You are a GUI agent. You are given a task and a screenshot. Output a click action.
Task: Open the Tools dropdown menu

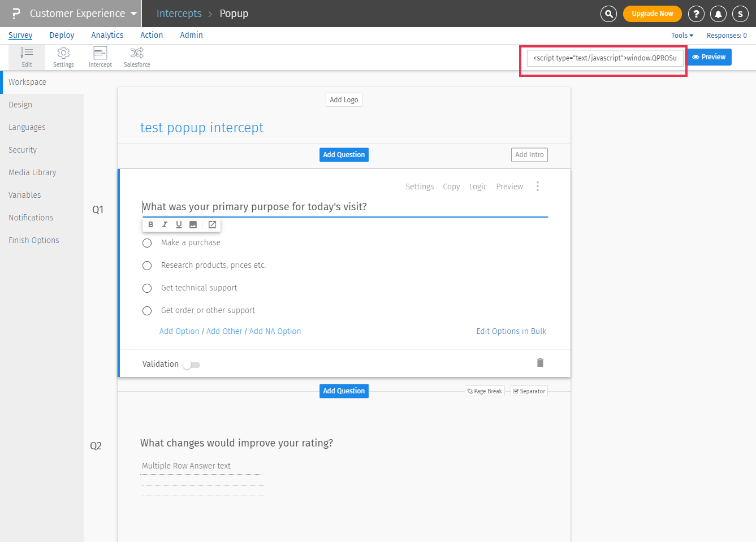pos(682,35)
